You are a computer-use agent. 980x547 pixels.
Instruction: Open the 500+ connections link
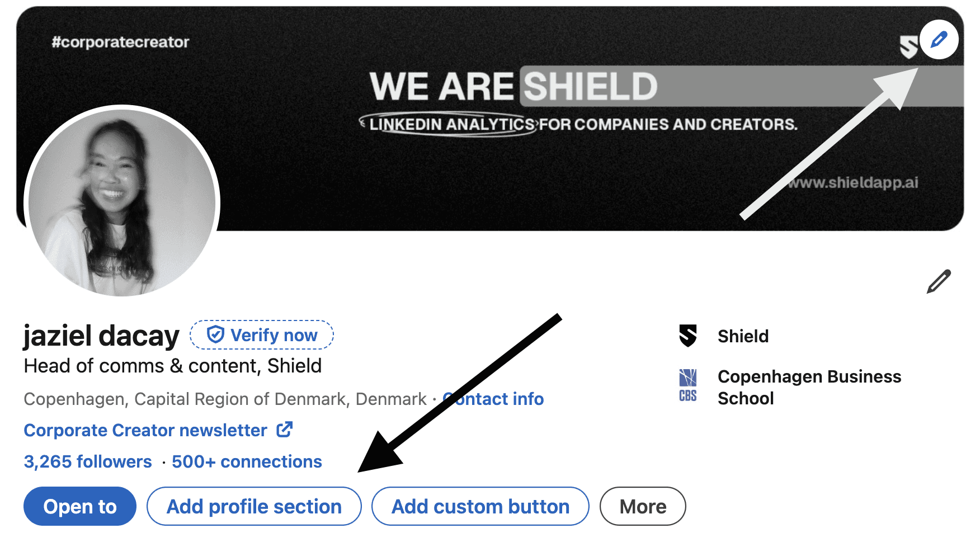pyautogui.click(x=247, y=461)
